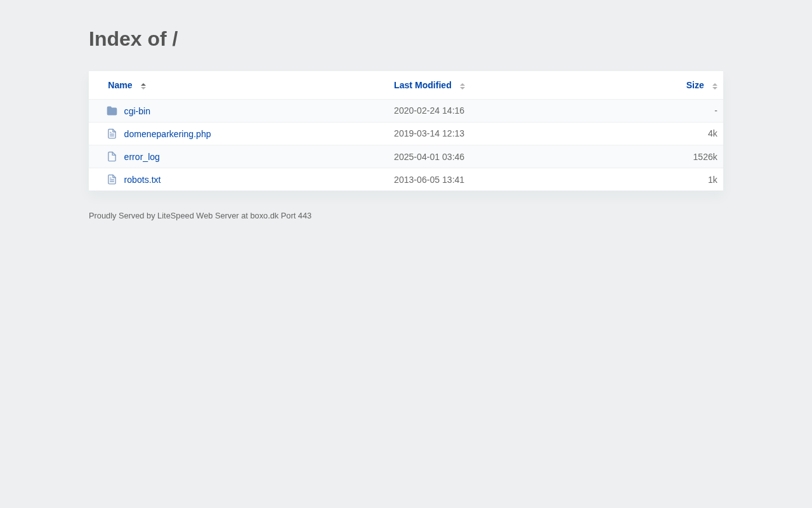Click the robots.txt file icon
812x508 pixels.
(x=112, y=180)
